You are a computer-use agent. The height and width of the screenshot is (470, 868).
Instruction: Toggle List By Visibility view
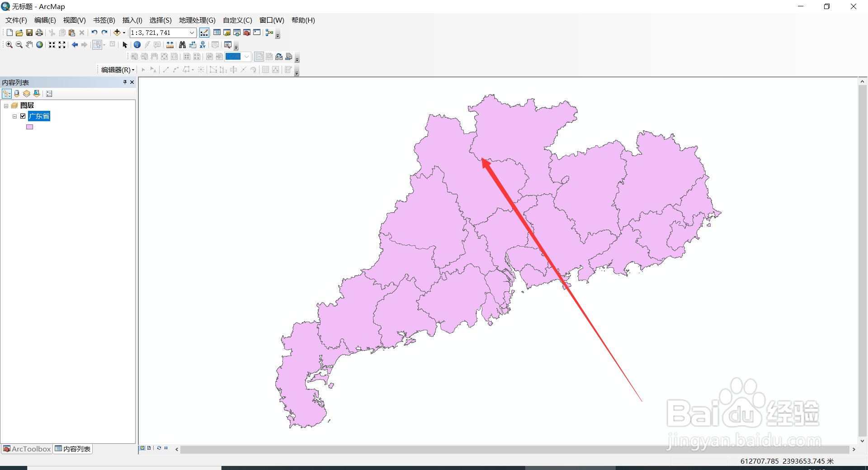(27, 94)
